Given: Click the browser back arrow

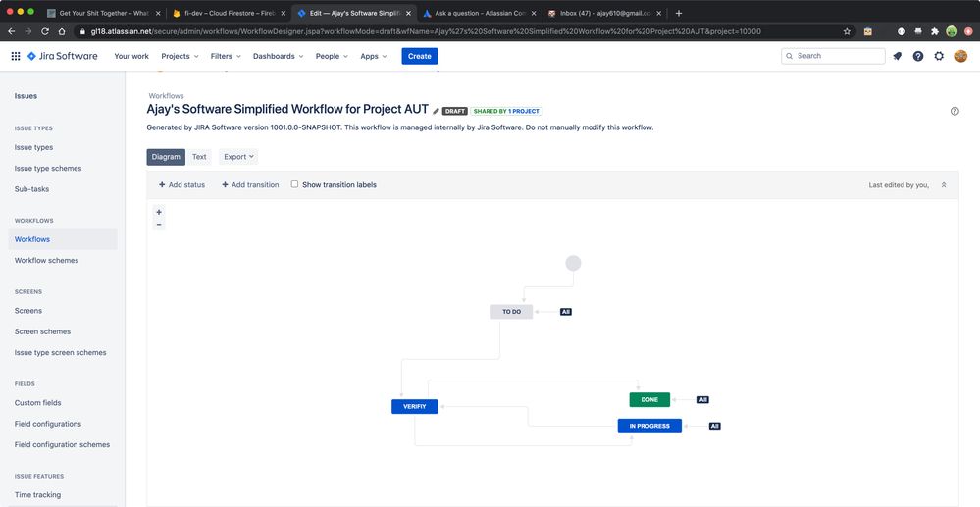Looking at the screenshot, I should click(11, 31).
